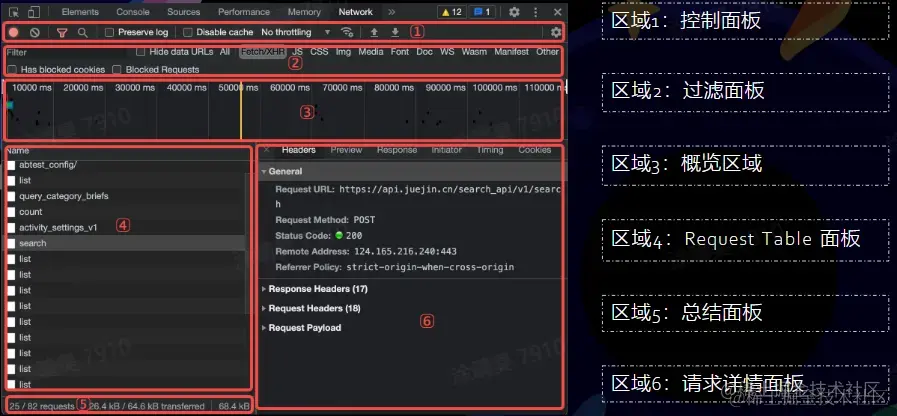Click the icon beside query_category_briefs request
This screenshot has width=897, height=416.
[x=11, y=196]
